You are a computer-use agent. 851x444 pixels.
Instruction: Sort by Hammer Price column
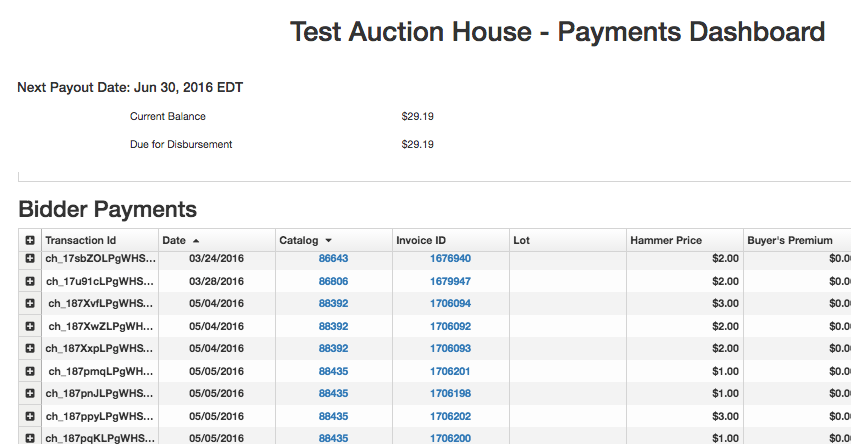point(665,241)
